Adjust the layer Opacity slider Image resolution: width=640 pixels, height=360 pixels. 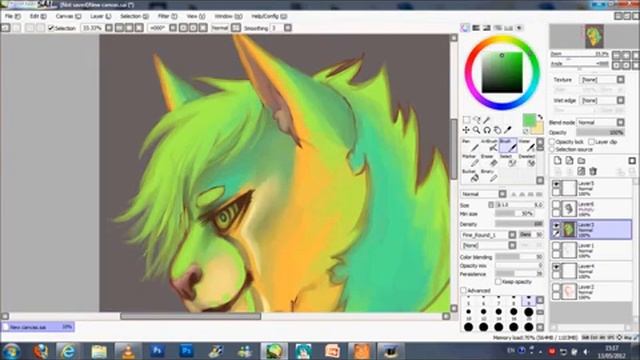point(600,132)
